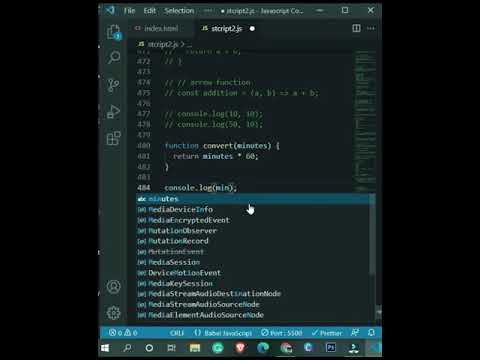Open the Run and Debug view
This screenshot has width=480, height=360.
point(113,112)
